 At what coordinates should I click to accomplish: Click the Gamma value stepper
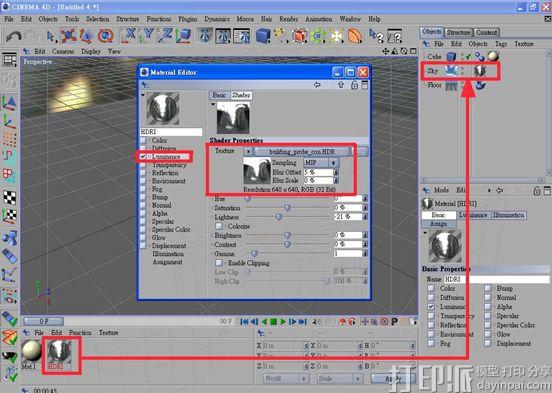coord(365,254)
